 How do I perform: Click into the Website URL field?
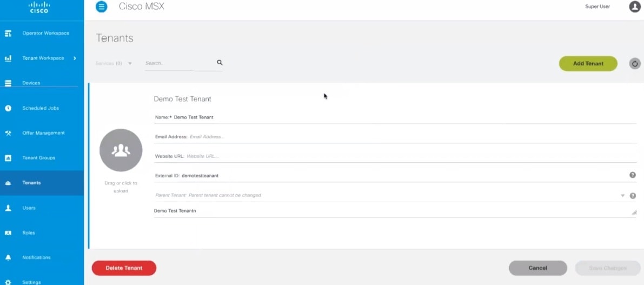pyautogui.click(x=395, y=156)
